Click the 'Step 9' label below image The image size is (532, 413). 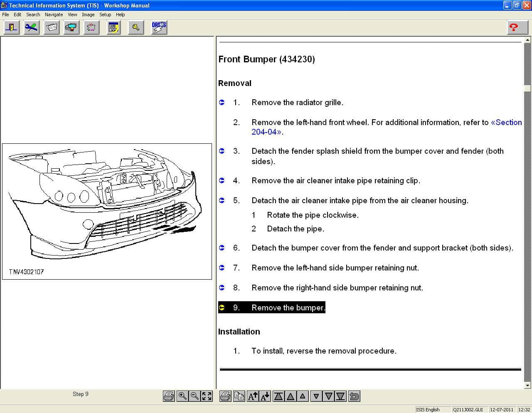[81, 394]
